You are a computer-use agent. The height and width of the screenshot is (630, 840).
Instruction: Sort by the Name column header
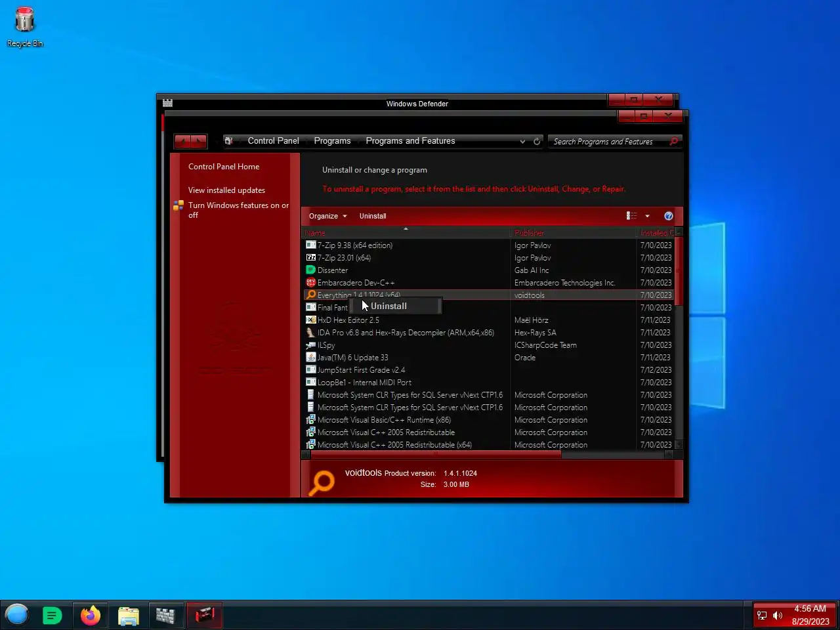tap(406, 232)
